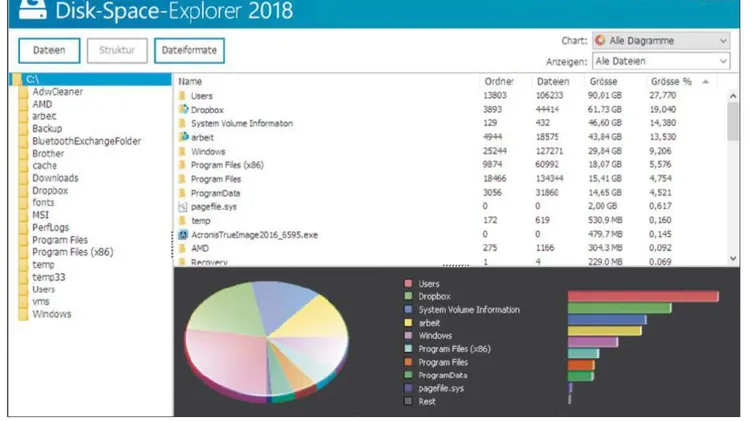Click the Dateiformate button
Screen dimensions: 750x421
point(189,50)
